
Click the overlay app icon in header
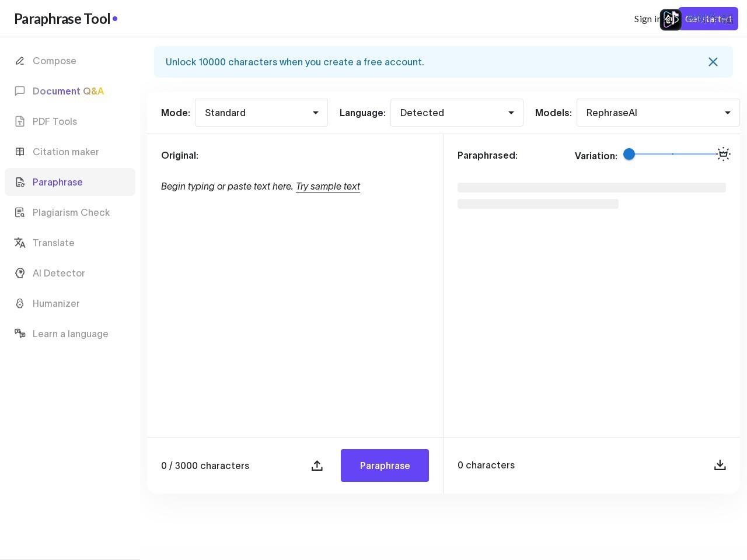(x=671, y=20)
